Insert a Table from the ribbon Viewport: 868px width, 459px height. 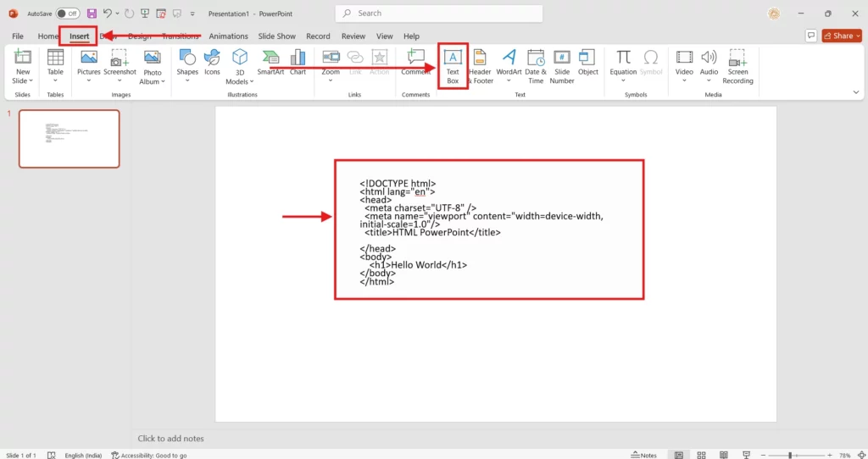(x=55, y=58)
